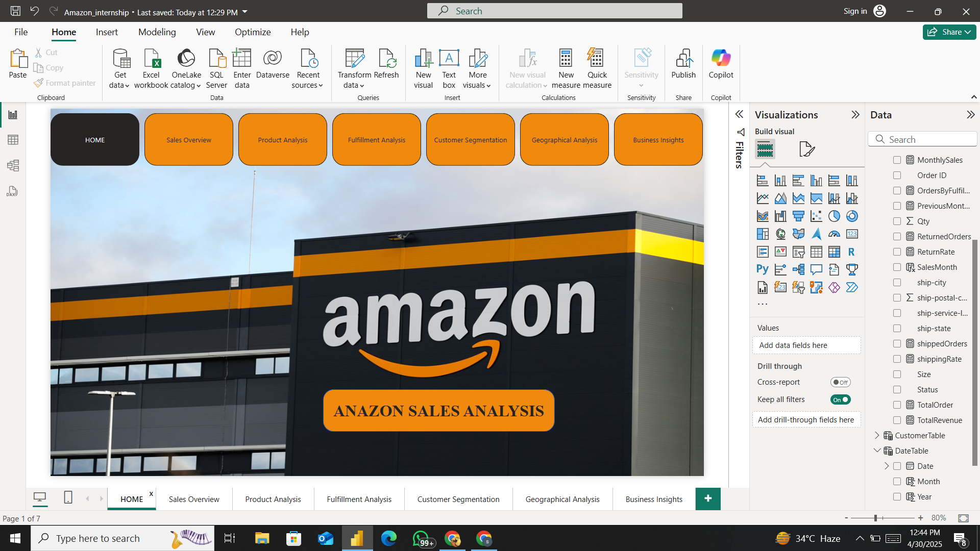Image resolution: width=980 pixels, height=551 pixels.
Task: Check the TotalRevenue field checkbox
Action: (897, 420)
